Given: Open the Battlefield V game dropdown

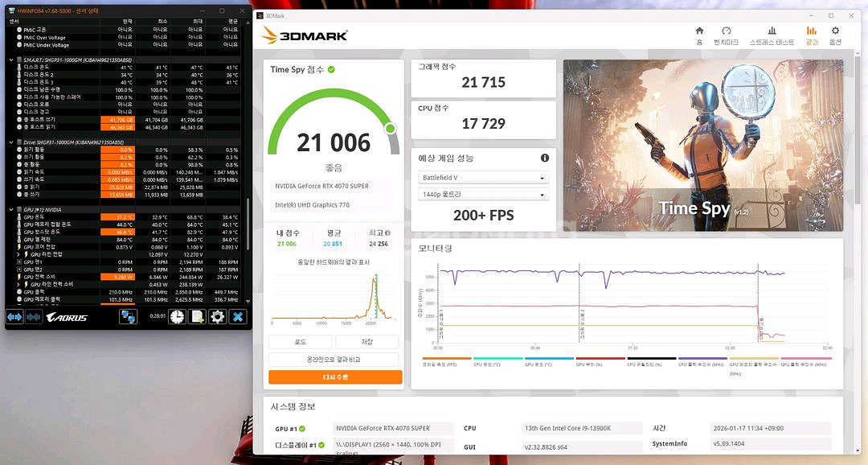Looking at the screenshot, I should [483, 178].
